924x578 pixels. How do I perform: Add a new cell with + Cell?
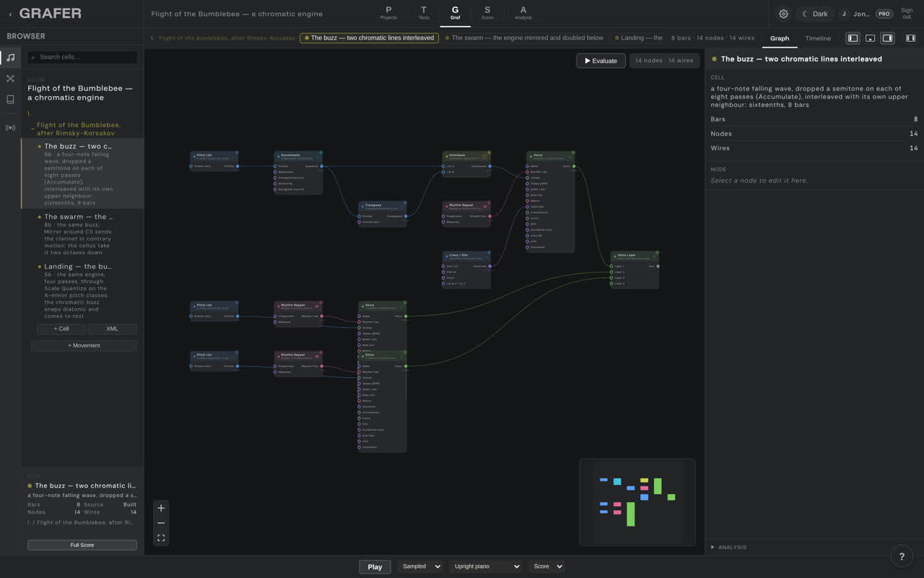[x=61, y=329]
